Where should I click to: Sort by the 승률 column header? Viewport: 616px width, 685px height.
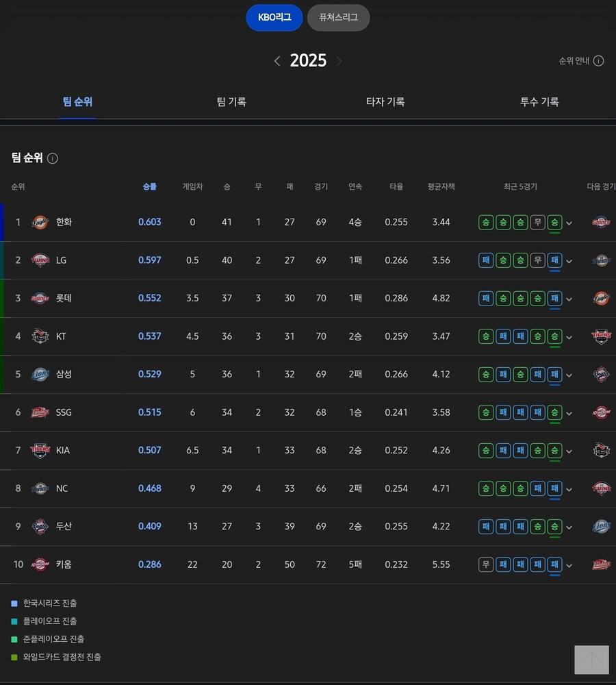point(149,186)
